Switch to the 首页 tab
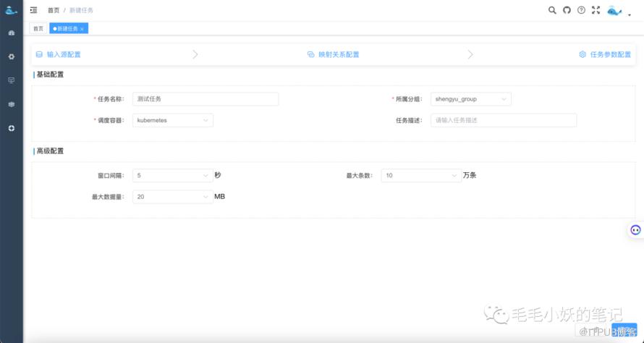 click(38, 28)
